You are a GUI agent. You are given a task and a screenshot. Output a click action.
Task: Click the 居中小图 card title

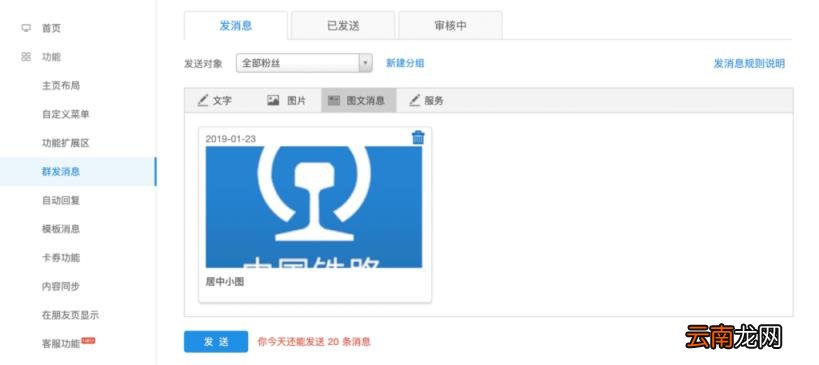pos(225,282)
